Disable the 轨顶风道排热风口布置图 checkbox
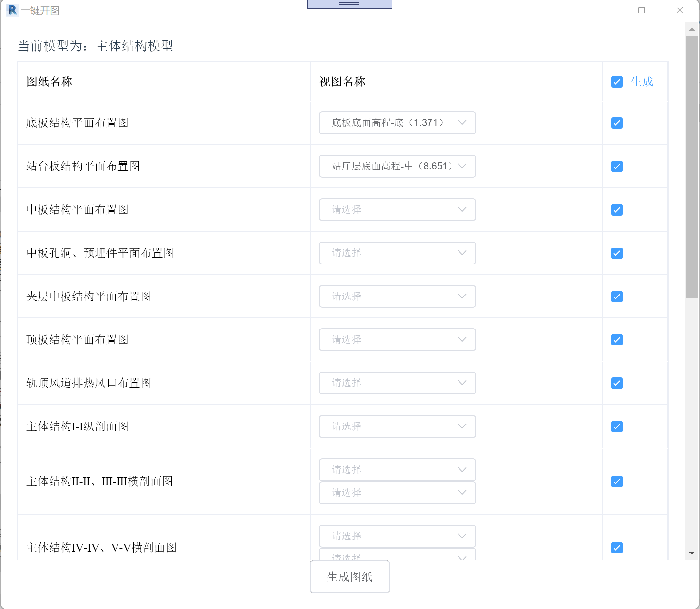Image resolution: width=700 pixels, height=609 pixels. click(x=616, y=383)
